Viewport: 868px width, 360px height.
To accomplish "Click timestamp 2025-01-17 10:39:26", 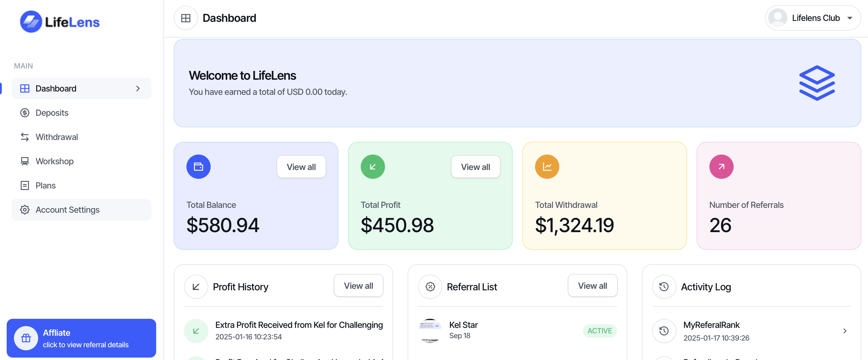I will tap(716, 338).
